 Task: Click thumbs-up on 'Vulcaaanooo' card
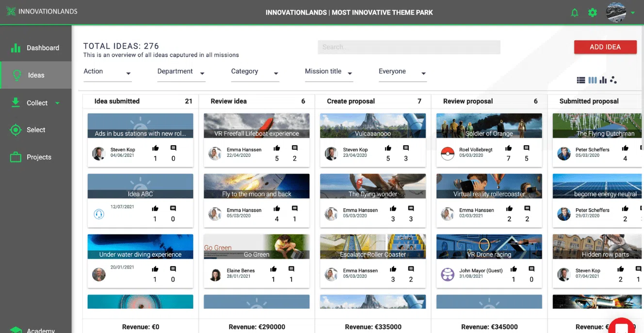pyautogui.click(x=388, y=148)
